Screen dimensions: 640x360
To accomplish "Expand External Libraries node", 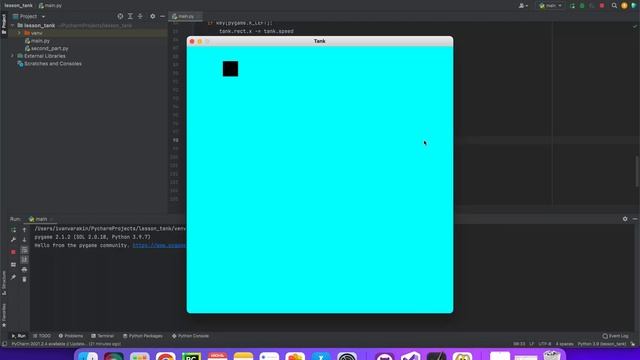I will [x=13, y=56].
